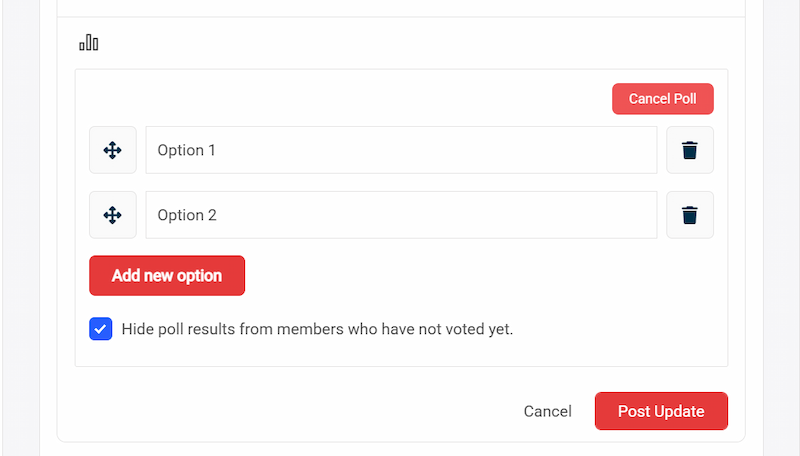The height and width of the screenshot is (456, 800).
Task: Delete Option 2 with its trash icon
Action: click(690, 215)
